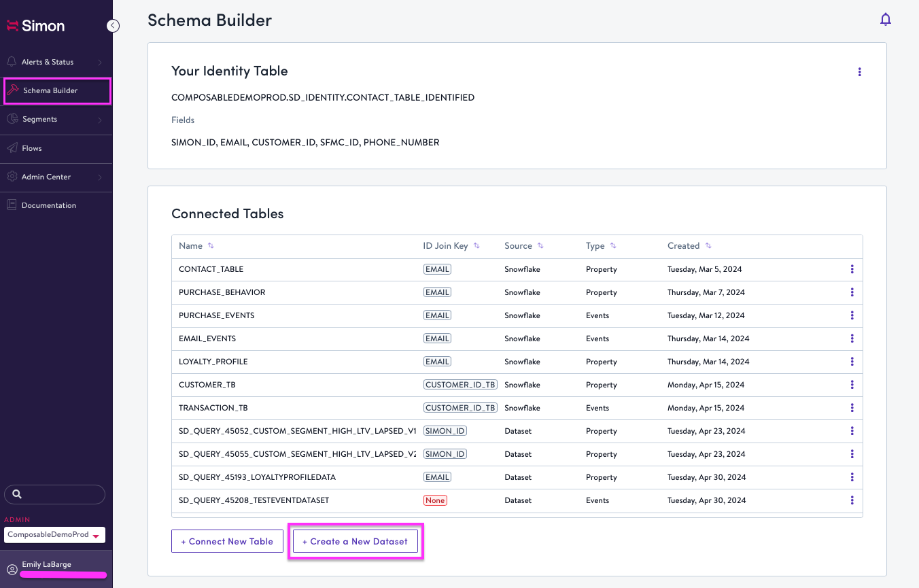Collapse the sidebar using the chevron arrow
Viewport: 919px width, 588px height.
[113, 25]
